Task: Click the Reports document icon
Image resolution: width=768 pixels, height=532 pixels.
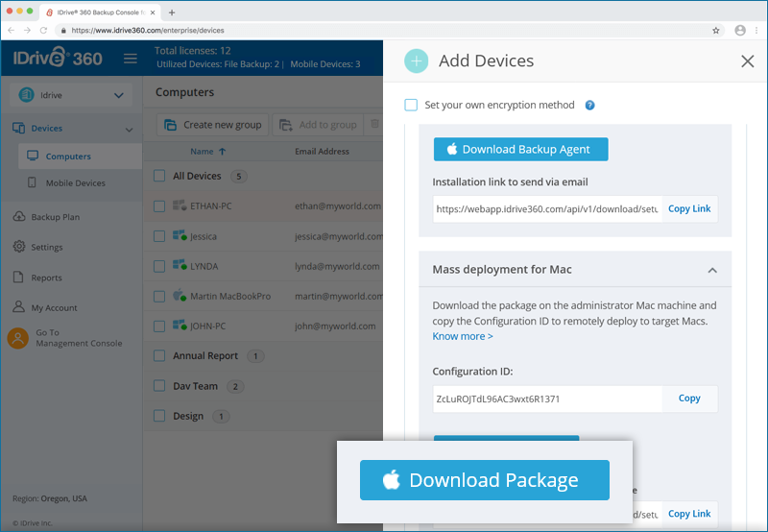Action: pyautogui.click(x=18, y=277)
